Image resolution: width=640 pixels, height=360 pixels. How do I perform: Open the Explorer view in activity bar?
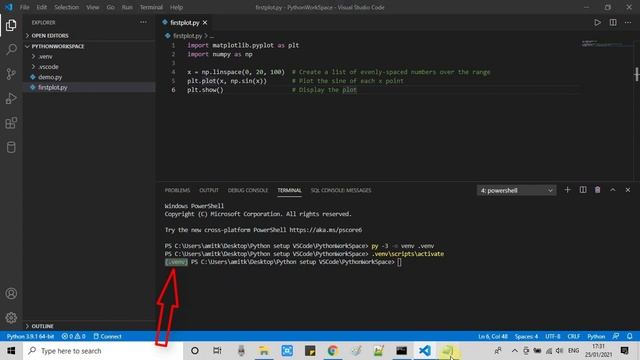(11, 25)
